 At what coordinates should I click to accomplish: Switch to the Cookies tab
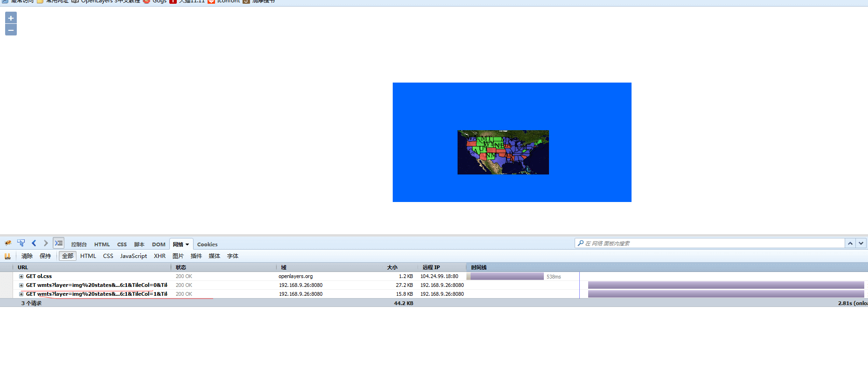(x=207, y=244)
